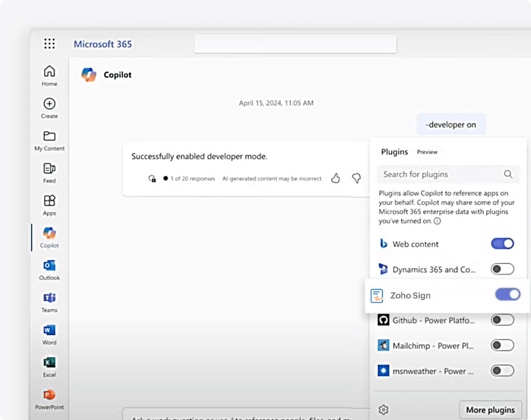This screenshot has height=420, width=531.
Task: Launch Word from the sidebar
Action: pyautogui.click(x=49, y=334)
